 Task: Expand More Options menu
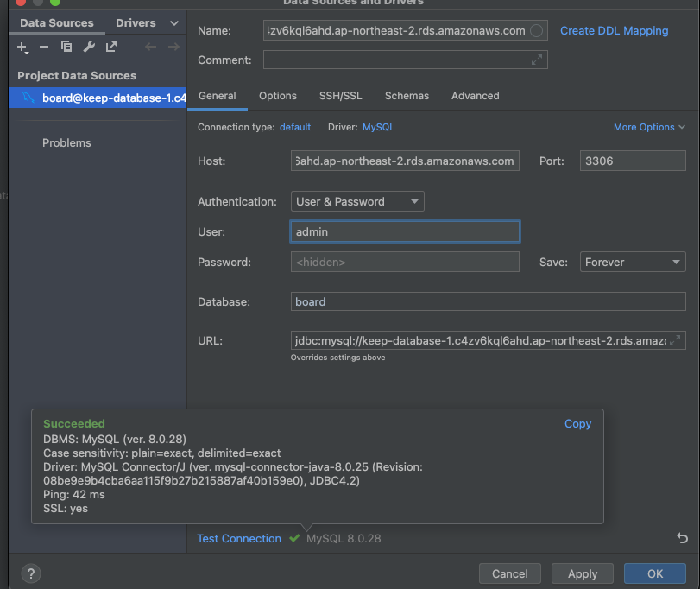coord(649,127)
